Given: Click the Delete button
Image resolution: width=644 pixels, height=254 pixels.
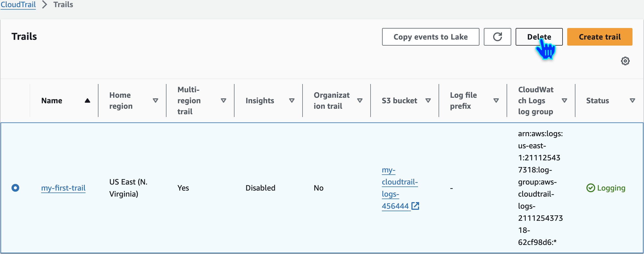Looking at the screenshot, I should tap(539, 37).
